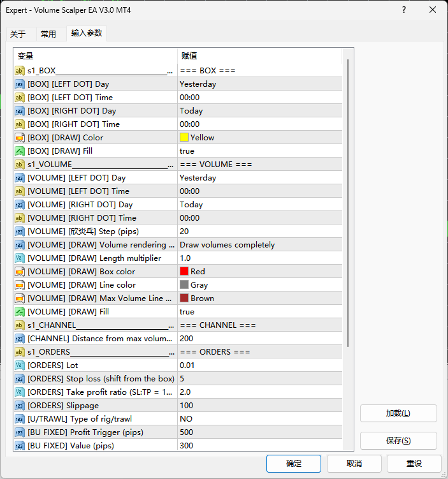The width and height of the screenshot is (448, 479).
Task: Close the Expert dialog with the X button
Action: [x=433, y=10]
